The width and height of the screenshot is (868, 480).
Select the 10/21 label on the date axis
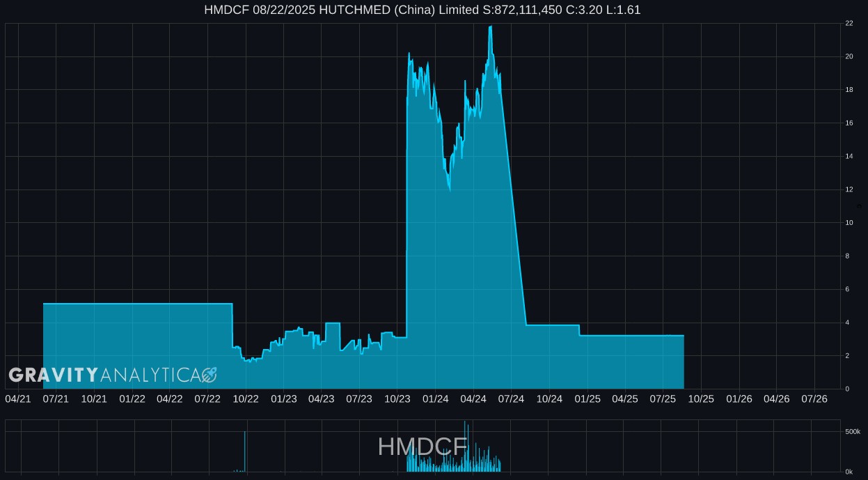pos(94,398)
